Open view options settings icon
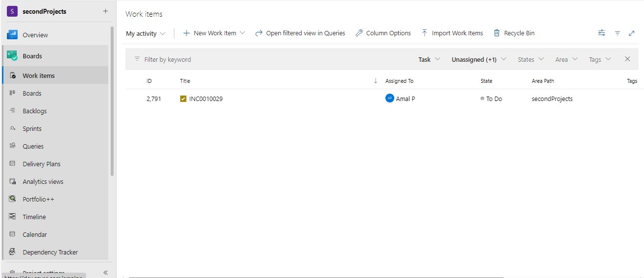The image size is (644, 278). [601, 33]
